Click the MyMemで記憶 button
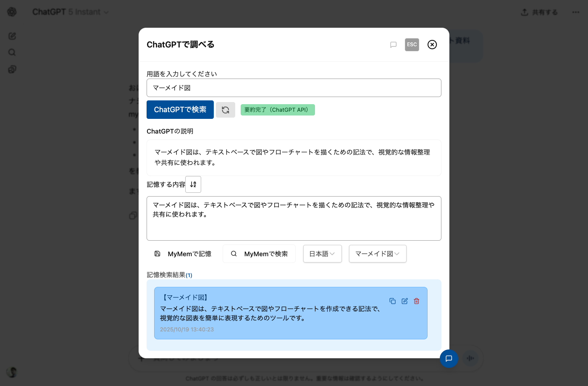Image resolution: width=588 pixels, height=386 pixels. (x=183, y=254)
